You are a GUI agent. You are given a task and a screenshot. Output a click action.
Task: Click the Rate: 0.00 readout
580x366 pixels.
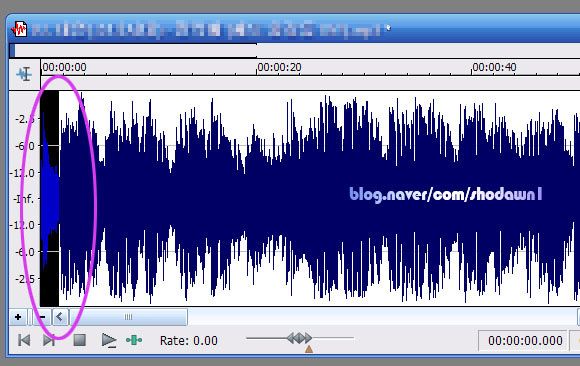coord(189,340)
